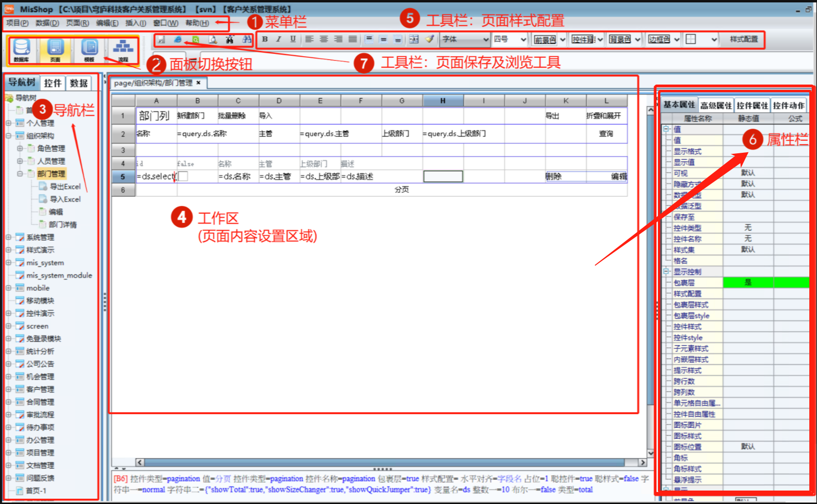
Task: Align text right in toolbar
Action: 338,39
